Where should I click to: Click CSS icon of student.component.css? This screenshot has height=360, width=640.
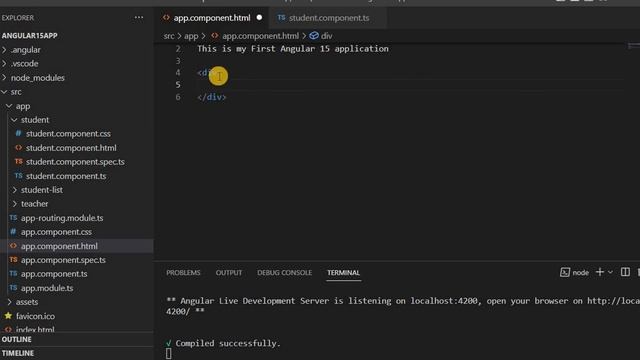(x=18, y=133)
